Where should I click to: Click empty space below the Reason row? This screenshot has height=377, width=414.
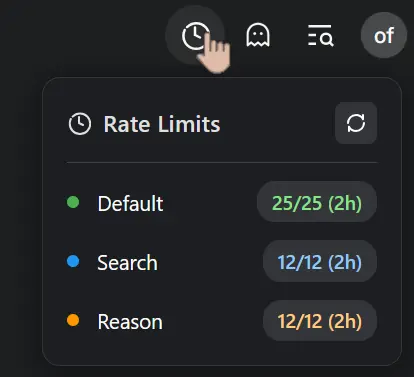pos(222,353)
